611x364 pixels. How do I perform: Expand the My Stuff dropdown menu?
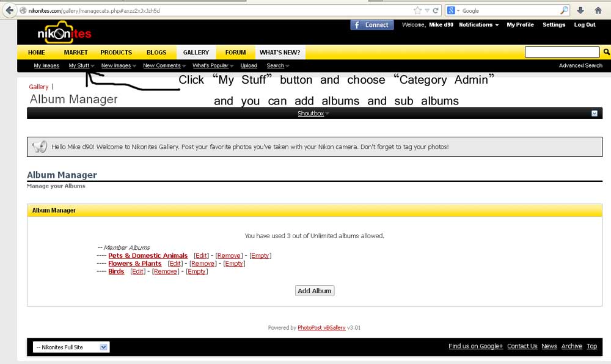[x=81, y=66]
